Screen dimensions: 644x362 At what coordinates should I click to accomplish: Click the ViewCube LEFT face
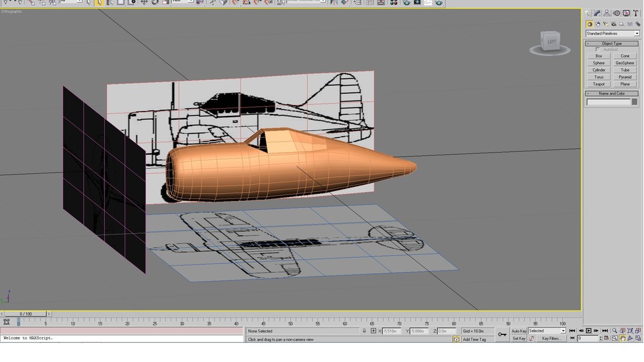[551, 41]
